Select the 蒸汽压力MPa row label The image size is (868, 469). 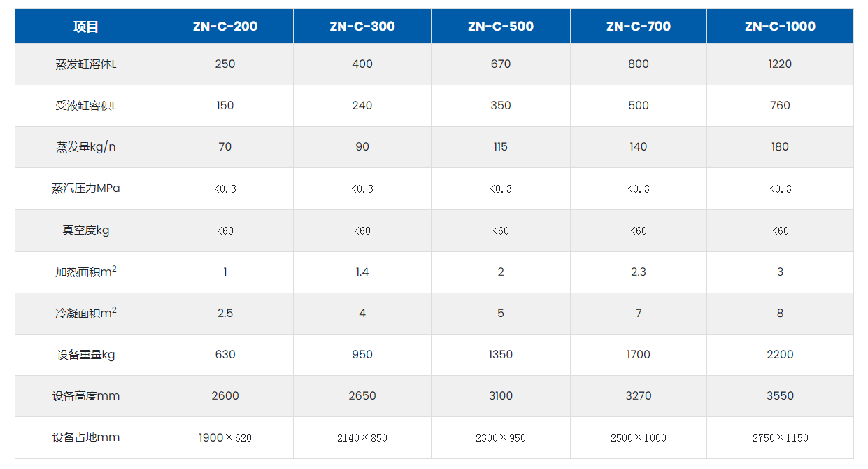click(x=86, y=188)
